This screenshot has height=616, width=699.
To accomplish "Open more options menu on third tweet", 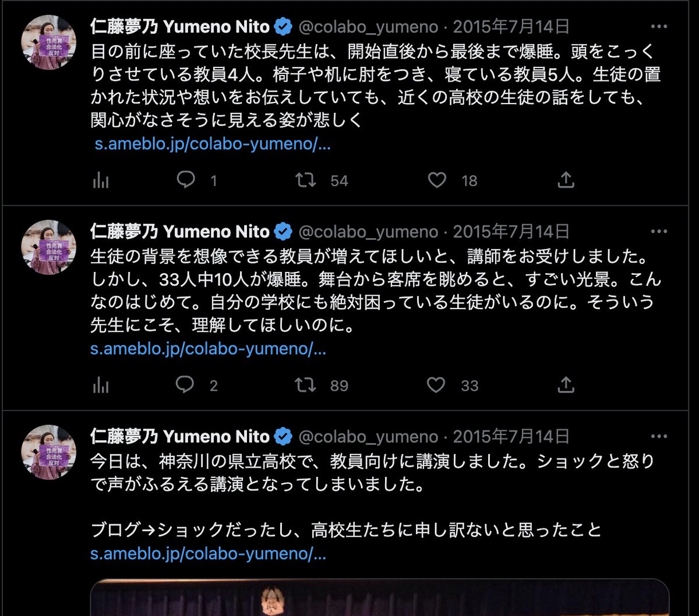I will point(658,436).
